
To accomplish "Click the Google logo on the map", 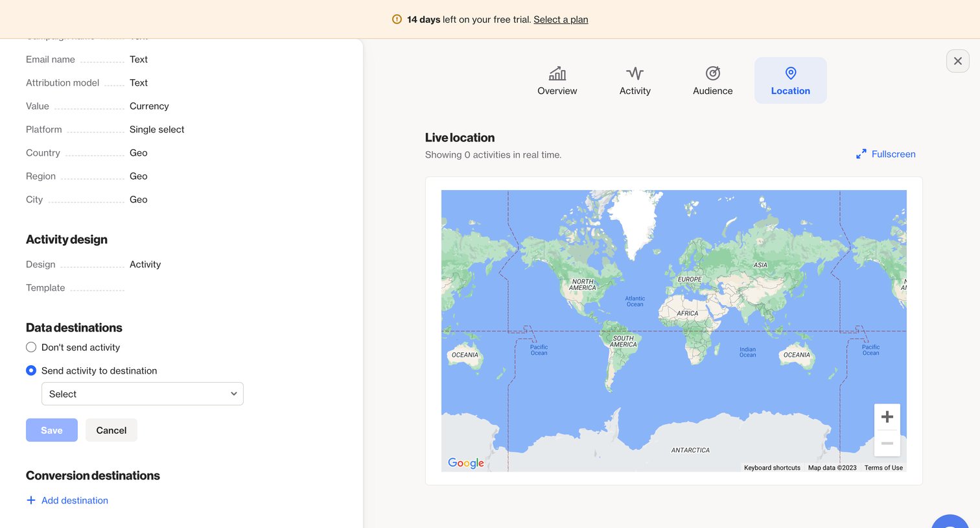I will (466, 462).
